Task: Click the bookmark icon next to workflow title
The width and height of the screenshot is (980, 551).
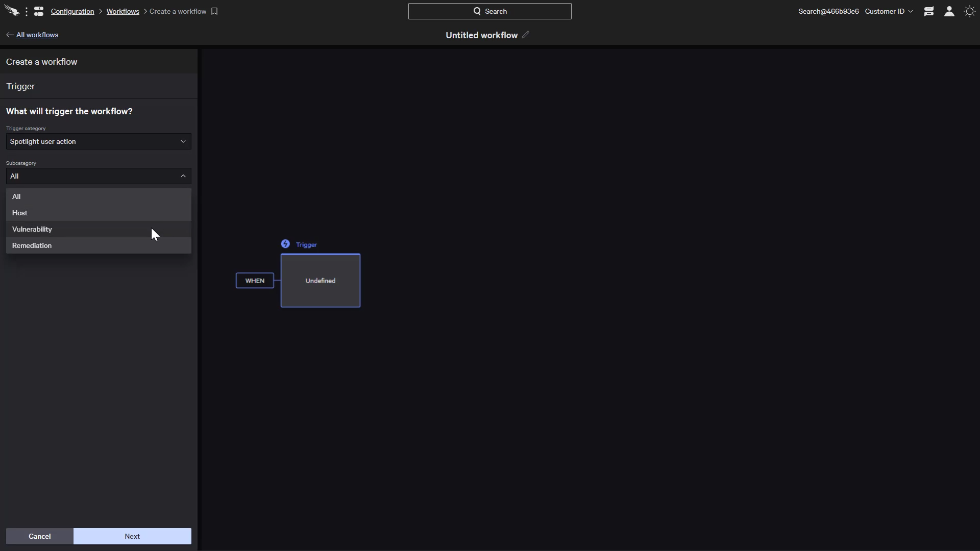Action: [x=215, y=11]
